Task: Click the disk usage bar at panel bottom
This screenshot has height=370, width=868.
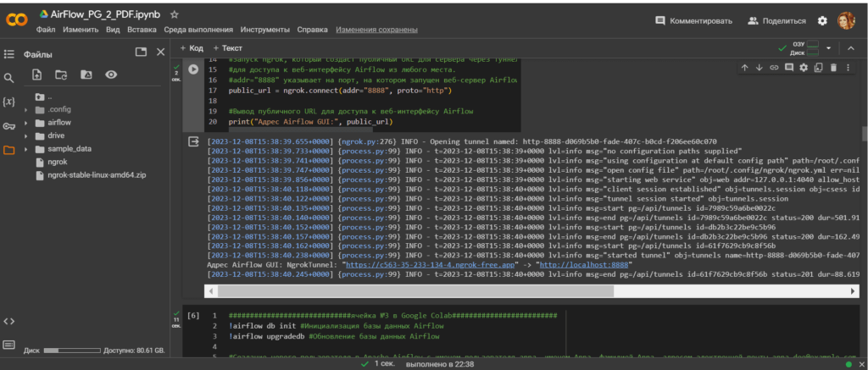Action: (x=73, y=351)
